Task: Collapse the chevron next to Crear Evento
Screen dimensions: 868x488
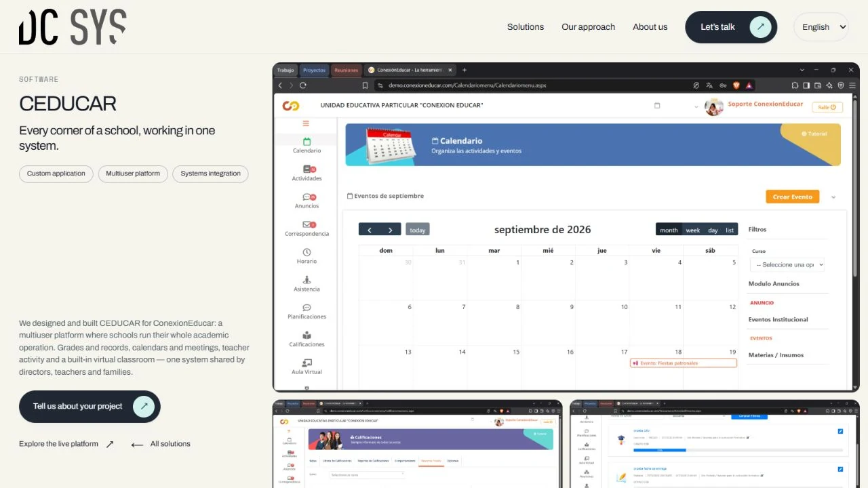Action: (x=833, y=197)
